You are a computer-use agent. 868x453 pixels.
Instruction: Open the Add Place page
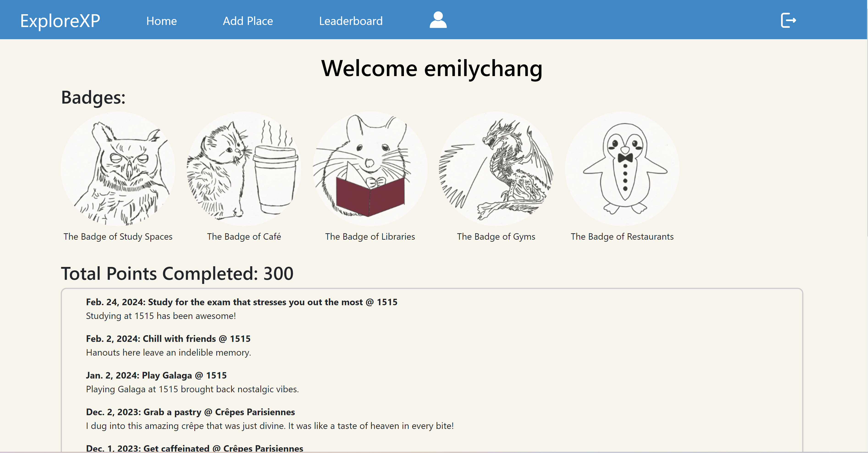click(x=248, y=21)
